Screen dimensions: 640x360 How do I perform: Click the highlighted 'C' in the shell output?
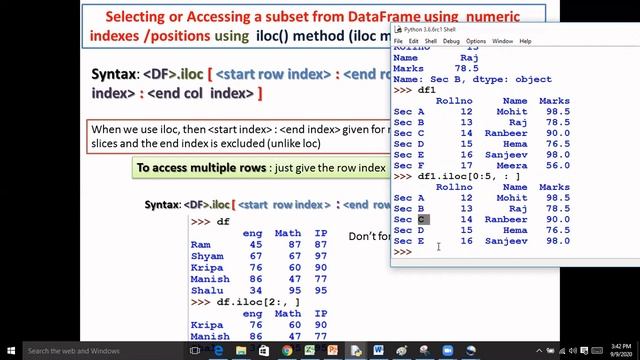pos(423,219)
